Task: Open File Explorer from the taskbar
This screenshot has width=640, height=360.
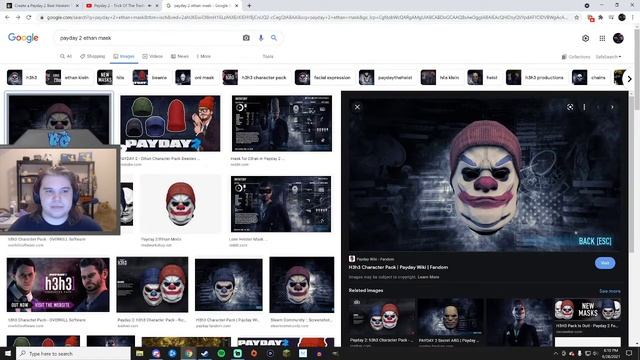Action: pyautogui.click(x=139, y=353)
